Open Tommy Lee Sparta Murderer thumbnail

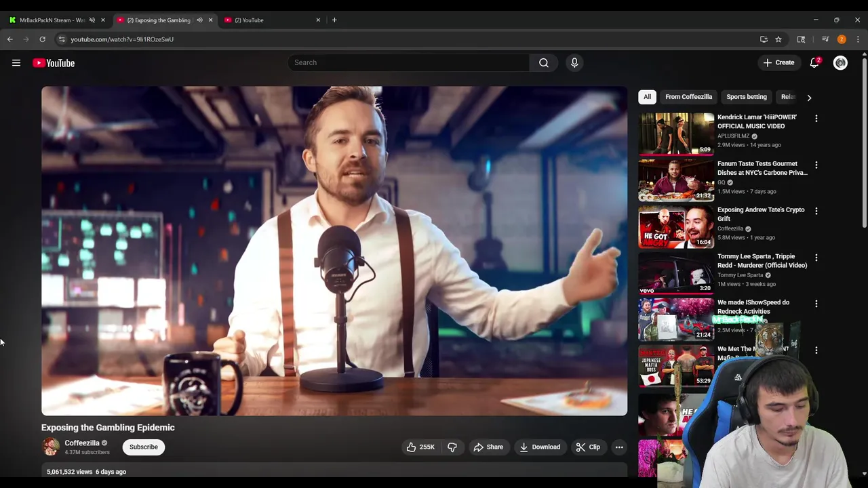coord(676,273)
